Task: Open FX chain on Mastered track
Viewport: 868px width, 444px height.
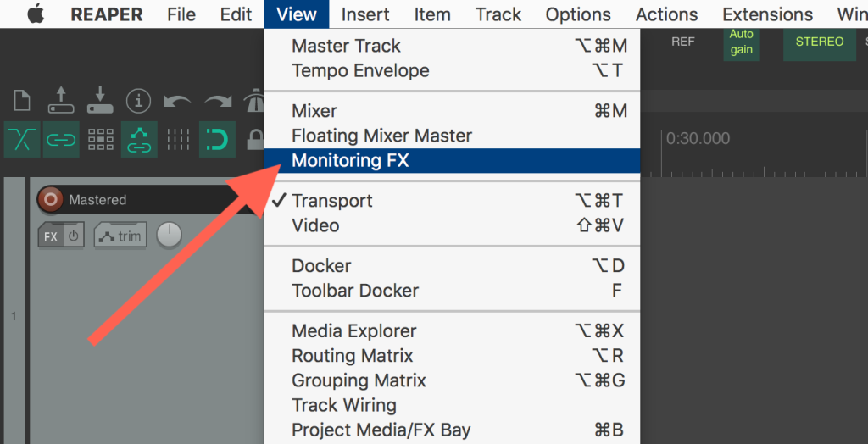Action: (51, 236)
